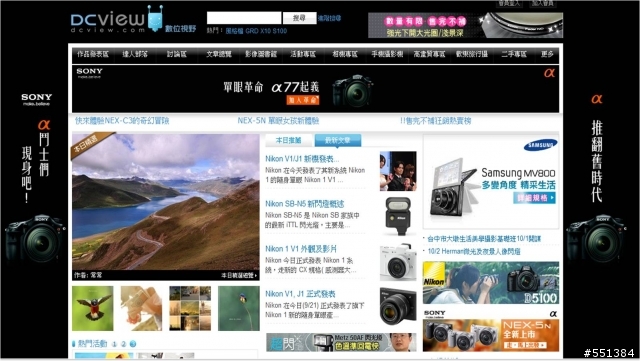
Task: Open the 10/2 Herman portrait flash link
Action: (x=473, y=252)
